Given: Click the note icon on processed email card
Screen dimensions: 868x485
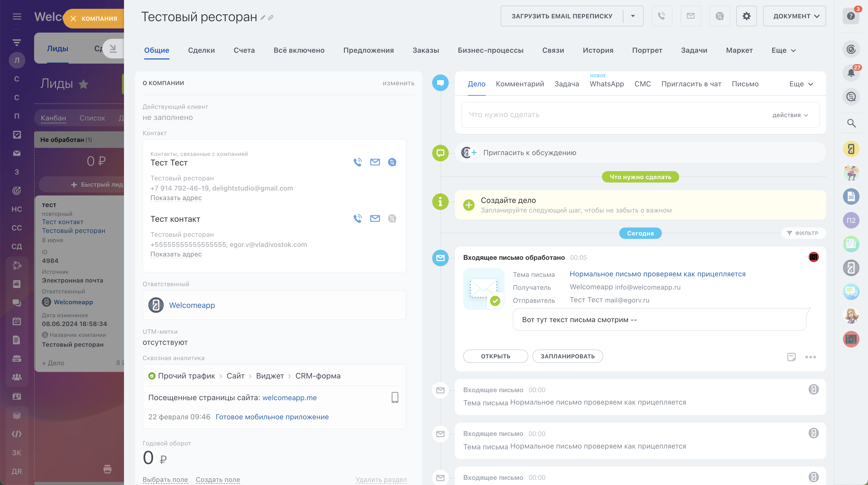Looking at the screenshot, I should [x=791, y=357].
